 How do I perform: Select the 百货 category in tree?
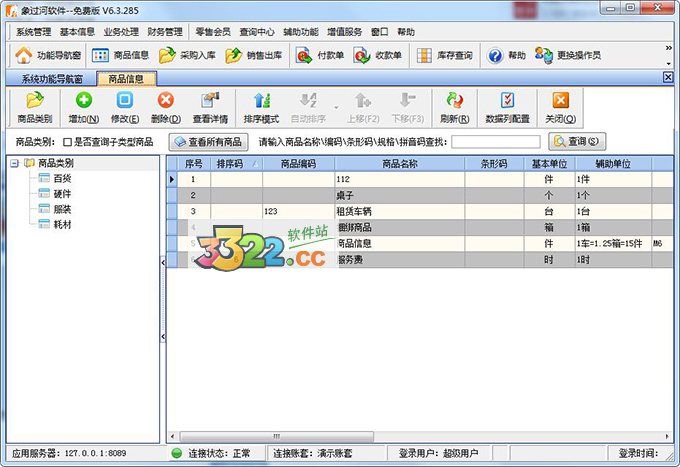(x=62, y=178)
